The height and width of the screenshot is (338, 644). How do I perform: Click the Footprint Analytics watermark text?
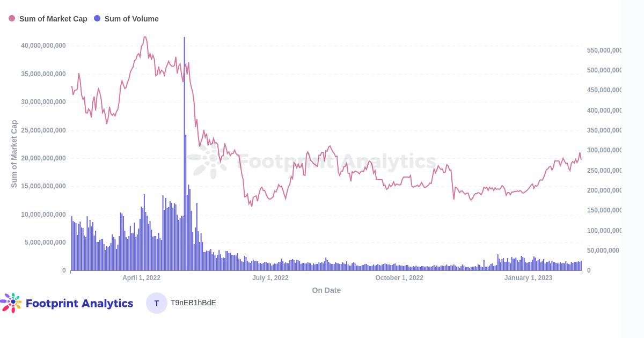(336, 161)
